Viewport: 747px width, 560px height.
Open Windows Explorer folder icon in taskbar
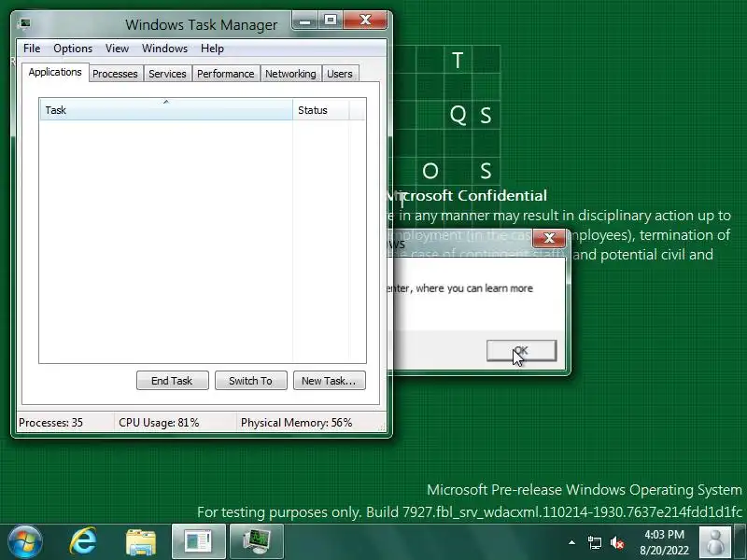pos(141,542)
